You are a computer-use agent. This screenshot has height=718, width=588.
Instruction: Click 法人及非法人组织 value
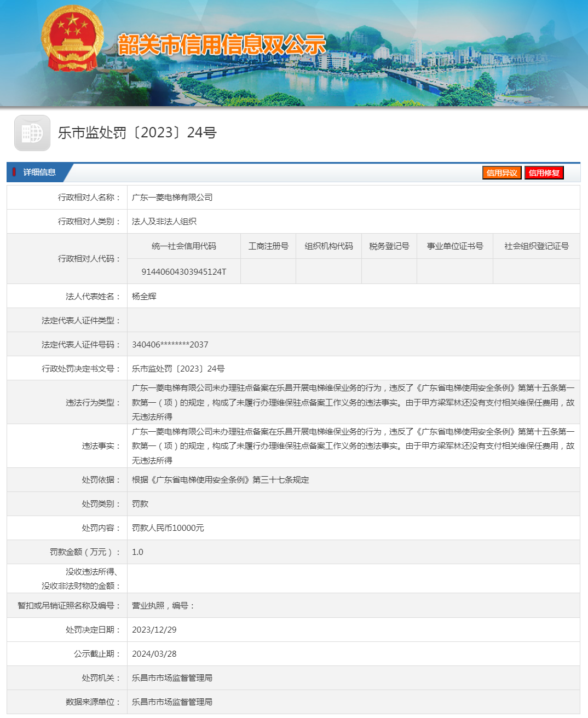[x=164, y=222]
